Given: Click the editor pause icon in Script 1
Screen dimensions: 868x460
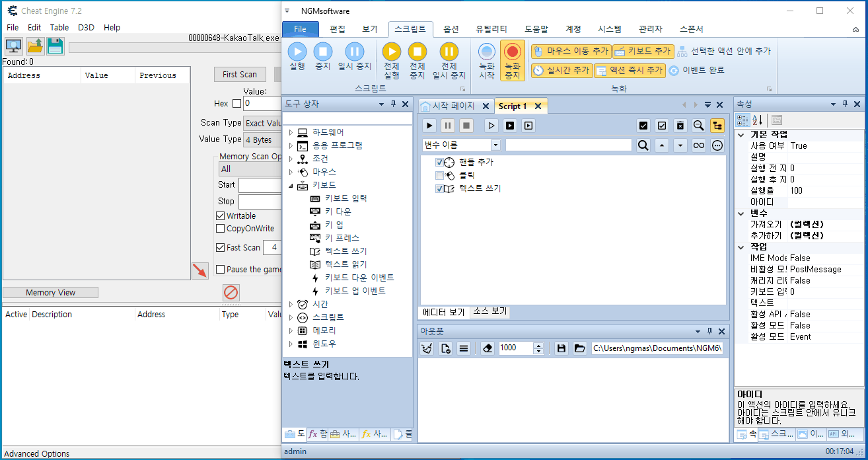Looking at the screenshot, I should click(448, 126).
